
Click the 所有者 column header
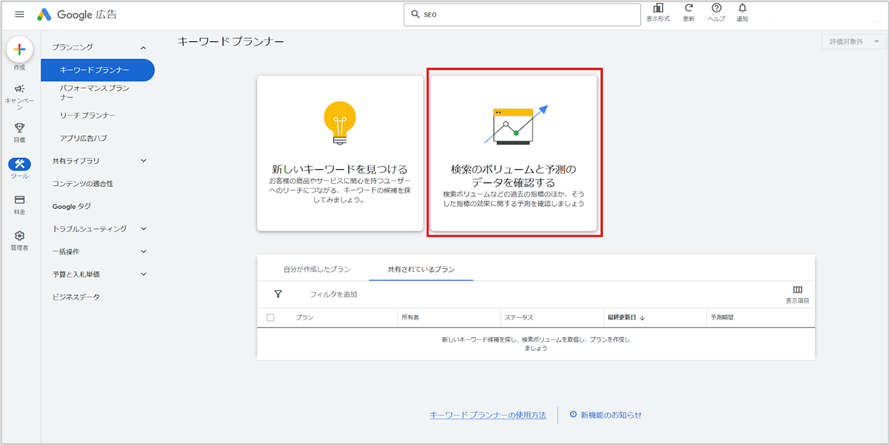click(410, 318)
